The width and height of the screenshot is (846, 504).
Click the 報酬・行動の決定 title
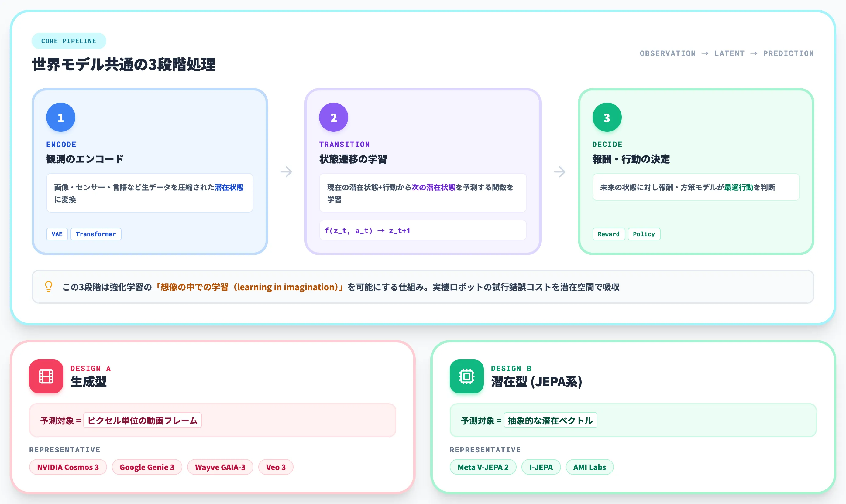631,159
